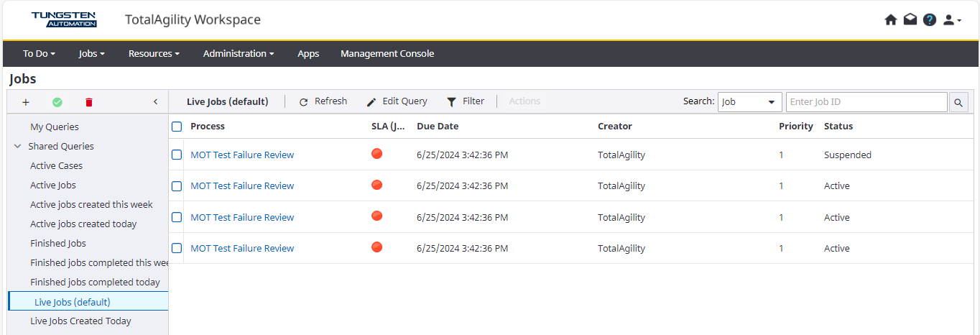Image resolution: width=980 pixels, height=335 pixels.
Task: Select Live Jobs Created Today query
Action: tap(80, 321)
